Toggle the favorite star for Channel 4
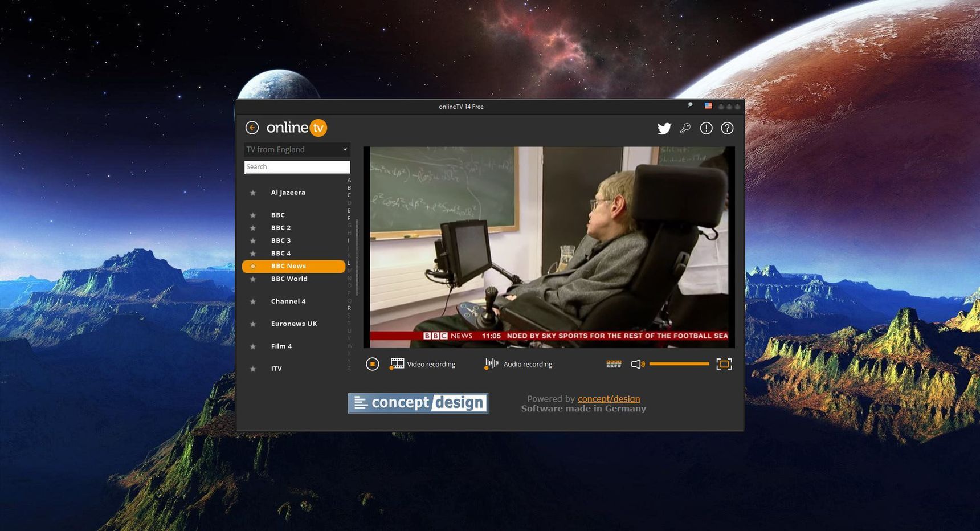Screen dimensions: 980x531 coord(253,301)
